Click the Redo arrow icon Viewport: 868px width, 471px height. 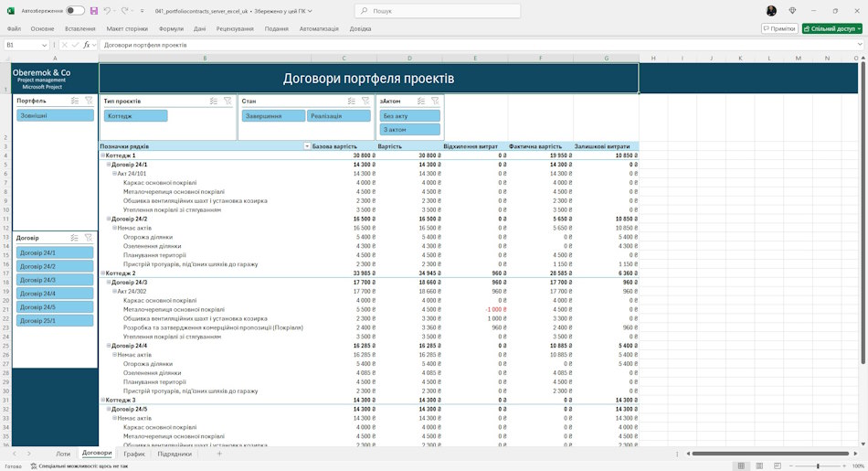click(124, 11)
